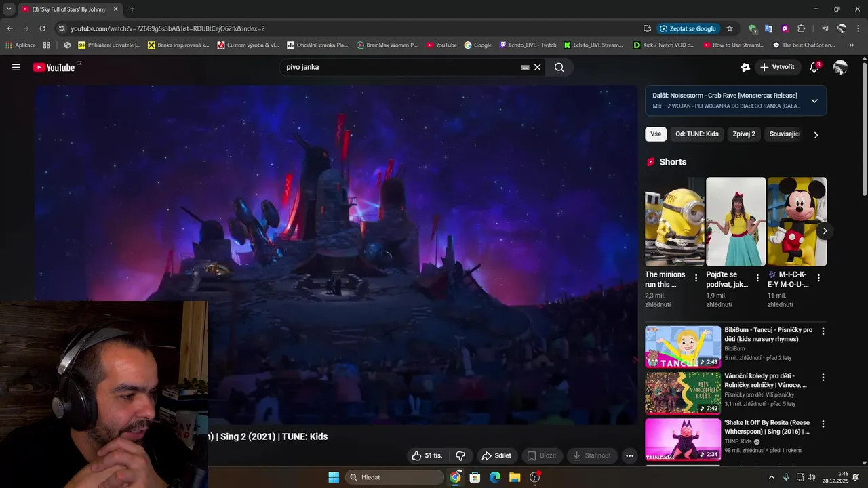Viewport: 868px width, 488px height.
Task: Open the Mickey Mouse short thumbnail
Action: coord(797,222)
